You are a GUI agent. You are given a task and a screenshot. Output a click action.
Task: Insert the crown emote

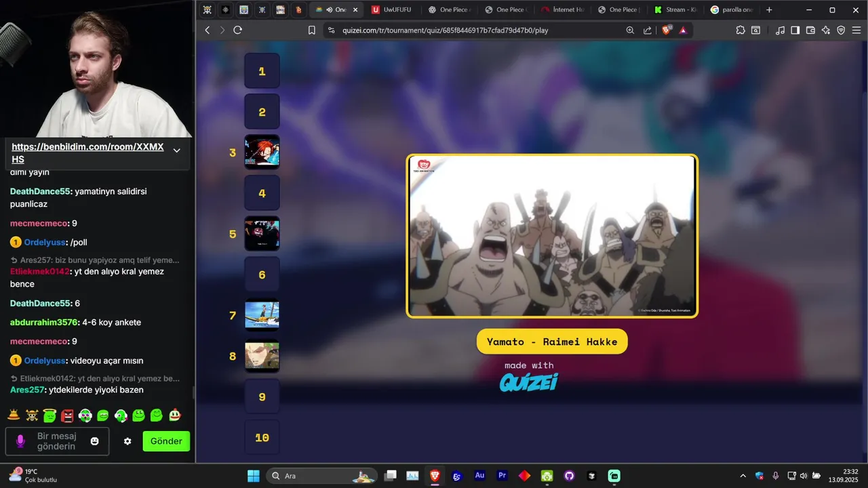tap(14, 415)
